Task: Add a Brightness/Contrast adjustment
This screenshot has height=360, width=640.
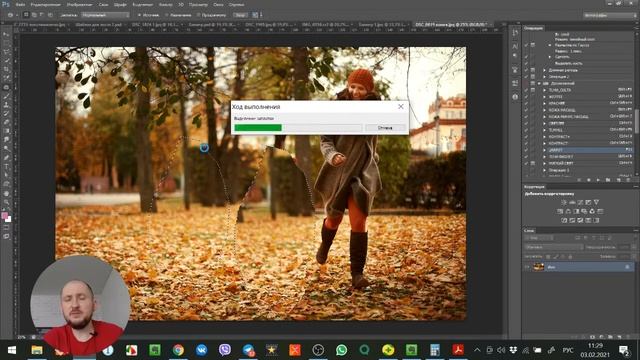Action: [564, 202]
